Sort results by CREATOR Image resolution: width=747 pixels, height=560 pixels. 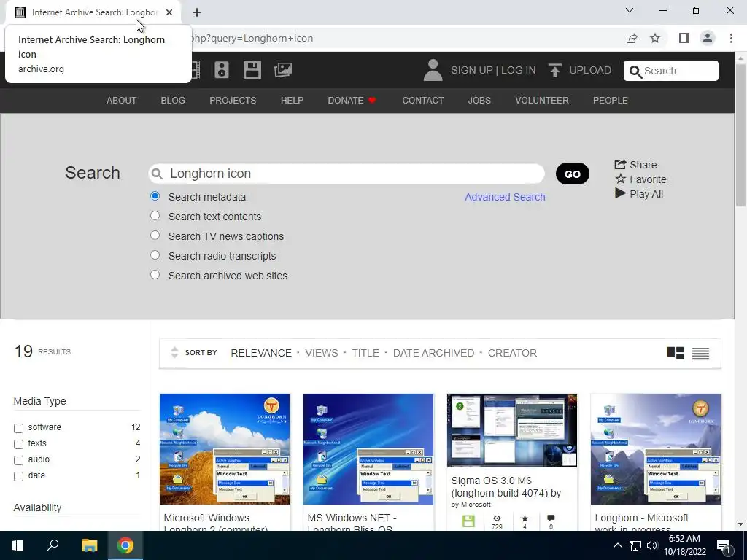click(x=512, y=353)
